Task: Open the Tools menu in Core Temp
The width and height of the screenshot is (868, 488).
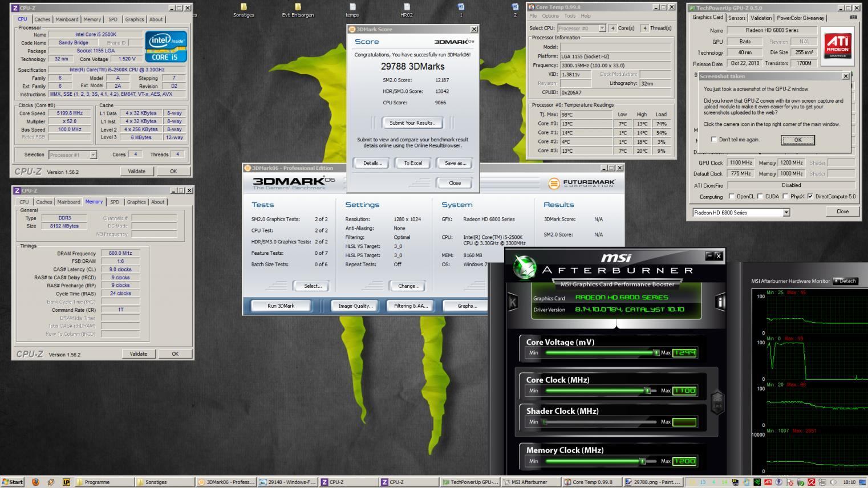Action: [570, 16]
